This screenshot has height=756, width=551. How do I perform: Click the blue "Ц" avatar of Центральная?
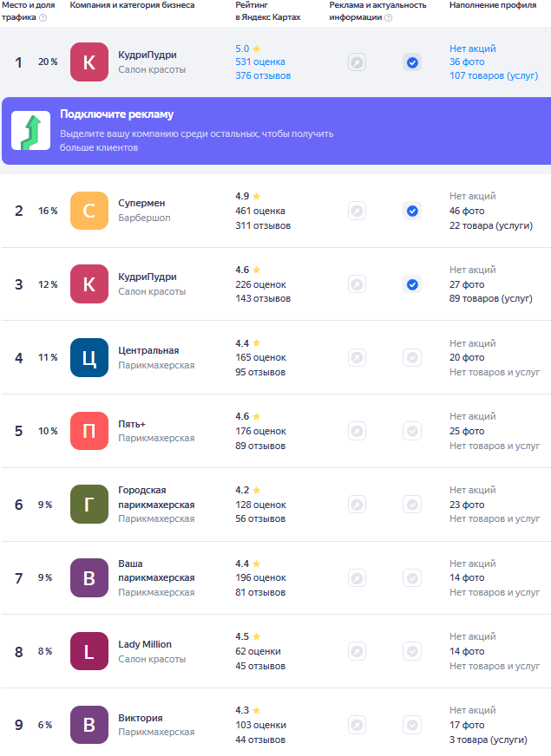point(89,357)
